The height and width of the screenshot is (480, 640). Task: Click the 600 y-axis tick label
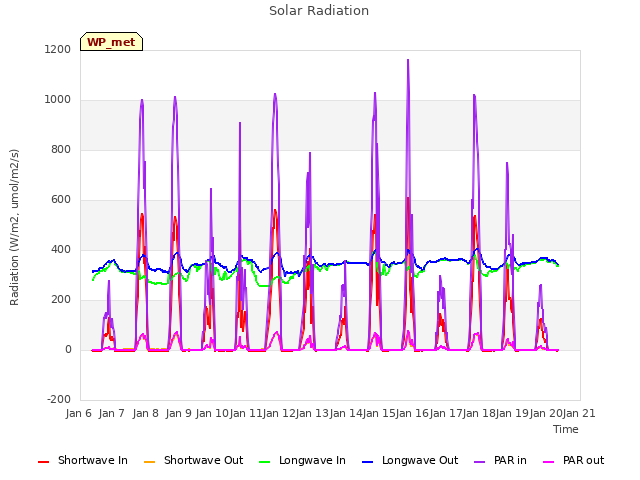coord(61,200)
